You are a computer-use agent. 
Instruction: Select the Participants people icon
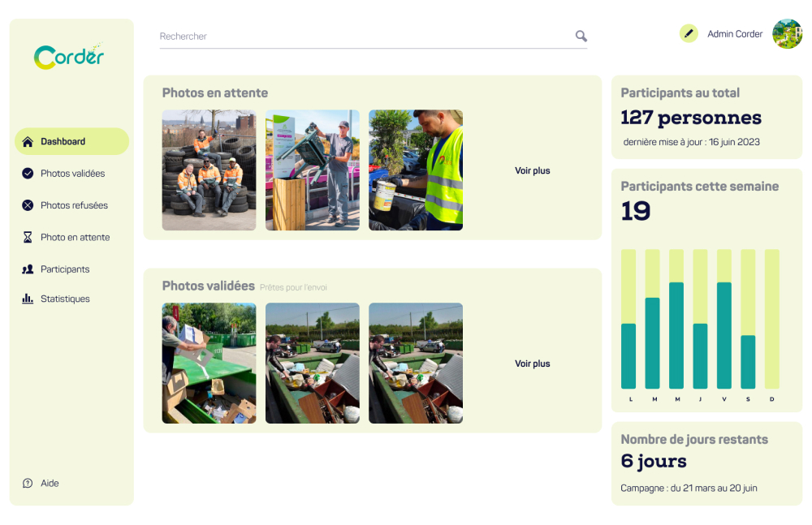[27, 269]
